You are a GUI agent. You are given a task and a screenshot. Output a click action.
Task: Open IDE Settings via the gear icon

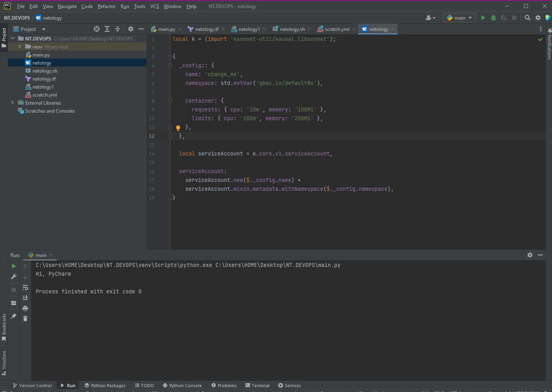[x=538, y=18]
